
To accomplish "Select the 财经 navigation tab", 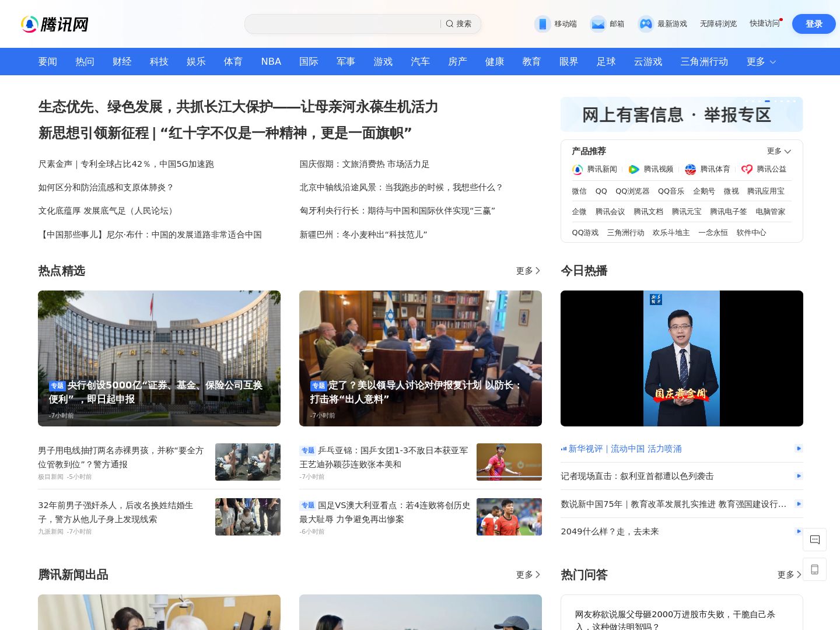I will [x=122, y=62].
